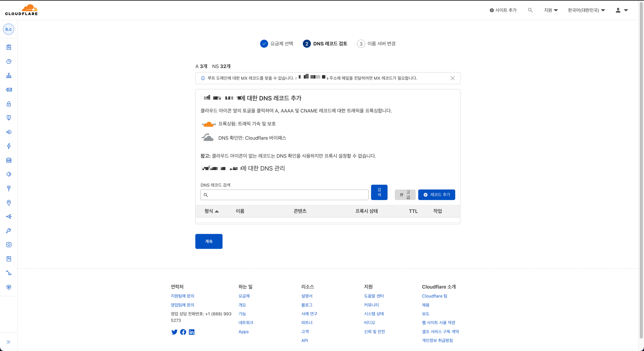Open the Email envelope icon in sidebar

pos(9,90)
